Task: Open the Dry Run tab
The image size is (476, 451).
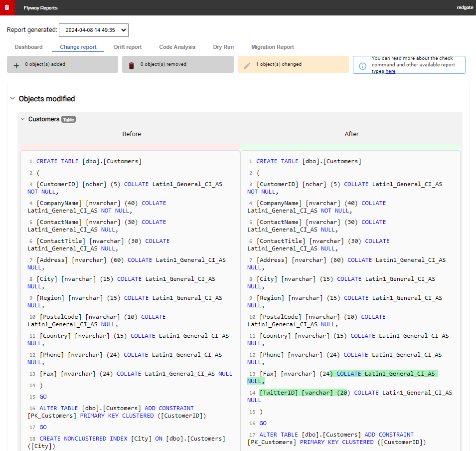Action: 223,47
